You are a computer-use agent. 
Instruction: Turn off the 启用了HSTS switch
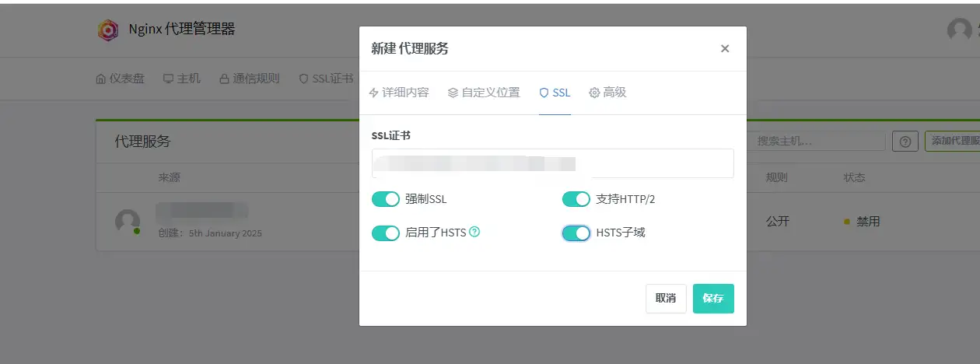386,233
